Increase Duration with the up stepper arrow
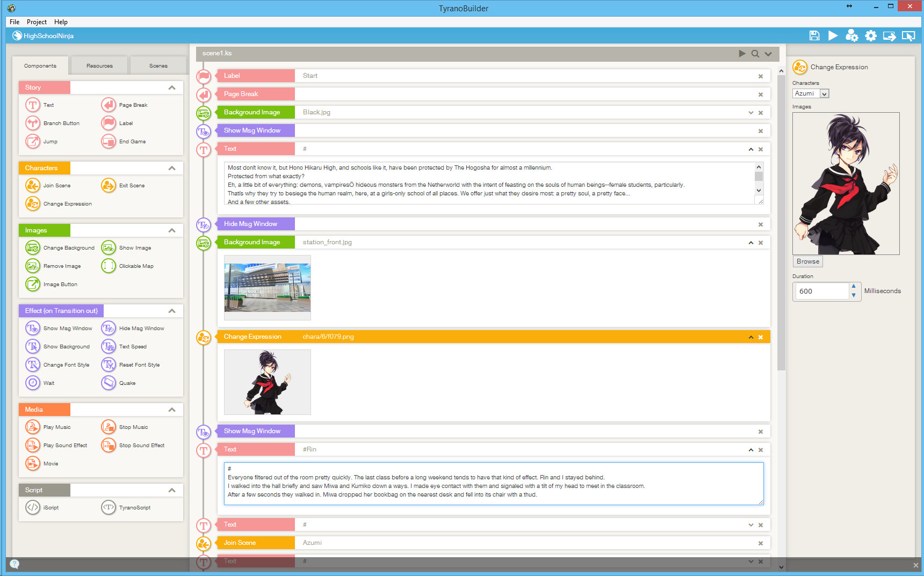Image resolution: width=924 pixels, height=576 pixels. coord(854,287)
